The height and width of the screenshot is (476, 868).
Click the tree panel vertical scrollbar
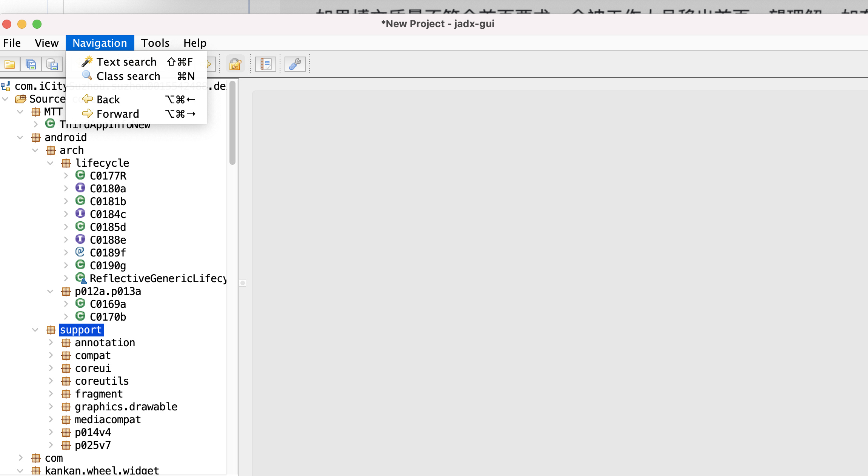pyautogui.click(x=232, y=122)
